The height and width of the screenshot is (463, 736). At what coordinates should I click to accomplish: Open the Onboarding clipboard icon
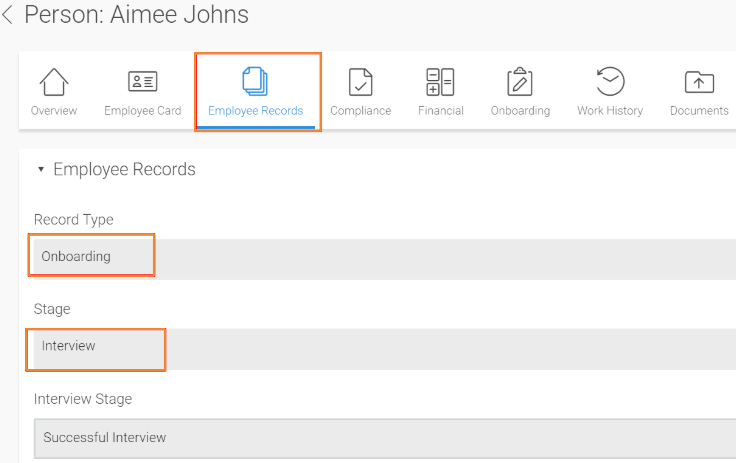pos(520,82)
